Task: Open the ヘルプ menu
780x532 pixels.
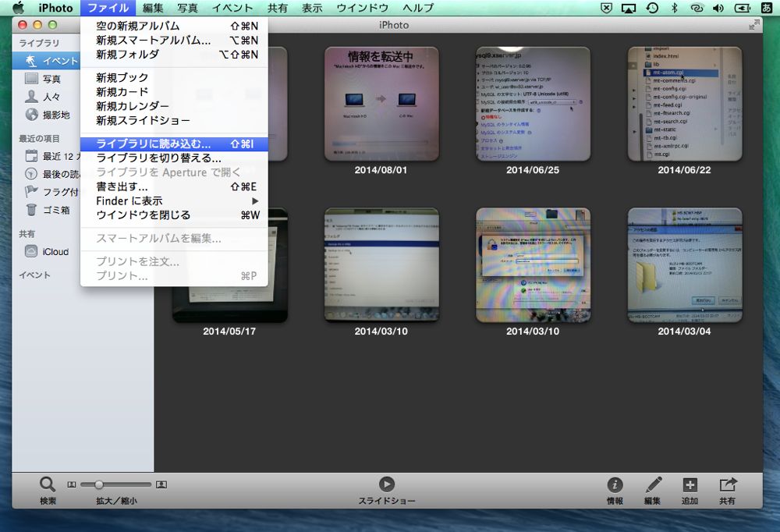Action: [x=418, y=8]
